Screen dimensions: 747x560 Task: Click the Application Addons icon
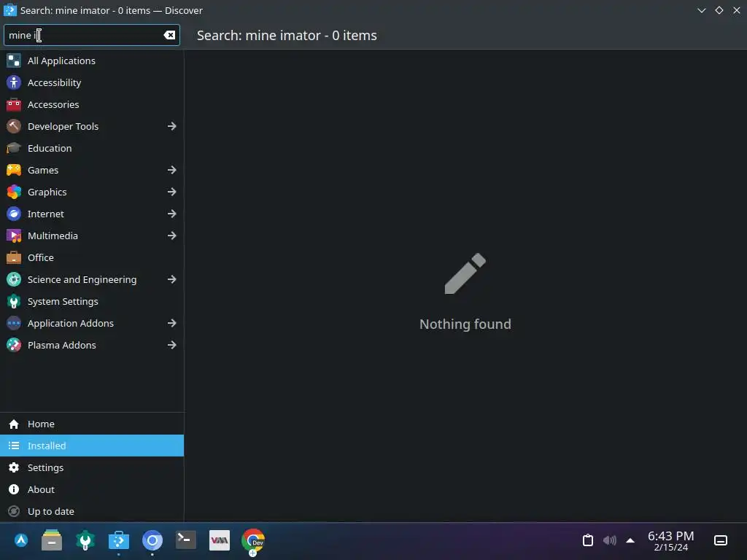[x=14, y=323]
